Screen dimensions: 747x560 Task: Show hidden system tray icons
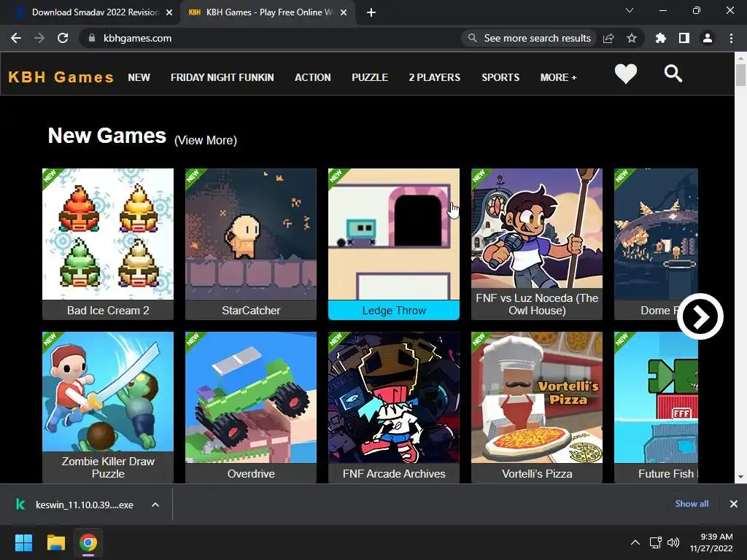click(x=635, y=542)
